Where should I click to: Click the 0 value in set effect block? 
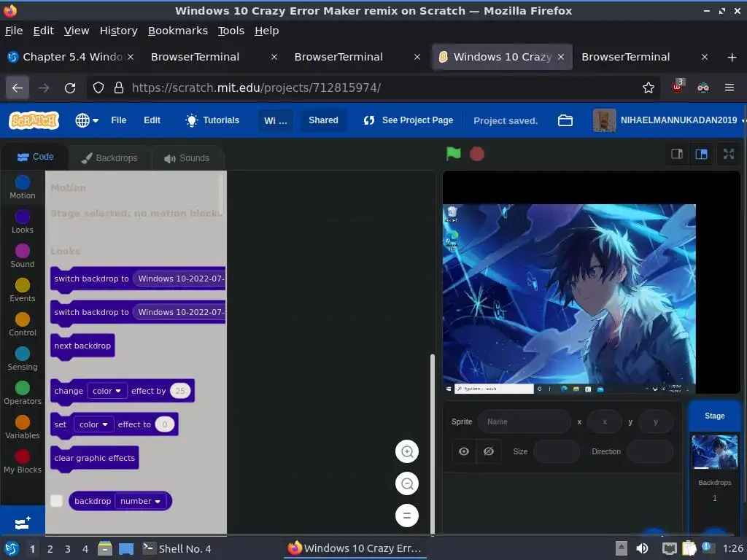(x=164, y=424)
